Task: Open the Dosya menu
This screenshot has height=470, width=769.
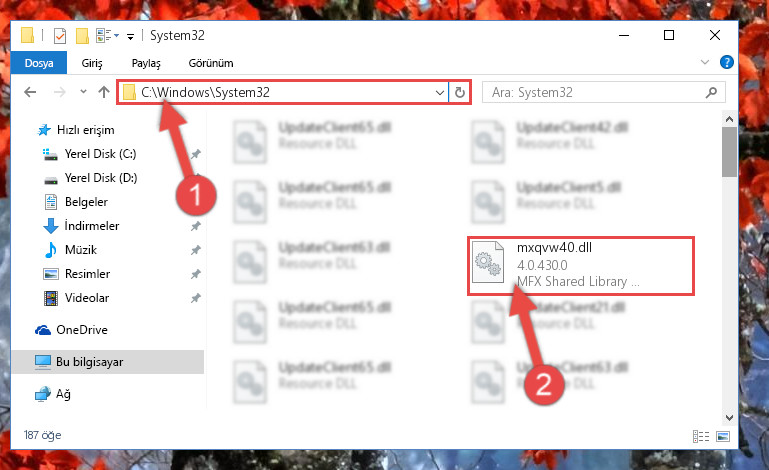Action: click(39, 63)
